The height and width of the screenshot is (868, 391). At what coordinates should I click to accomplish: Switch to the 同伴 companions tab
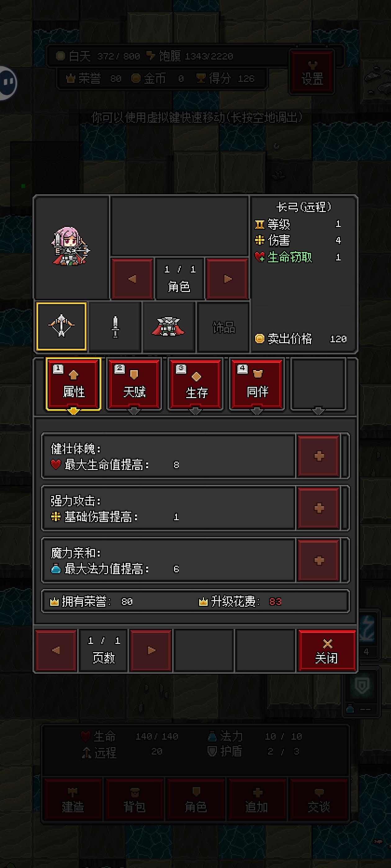coord(257,384)
